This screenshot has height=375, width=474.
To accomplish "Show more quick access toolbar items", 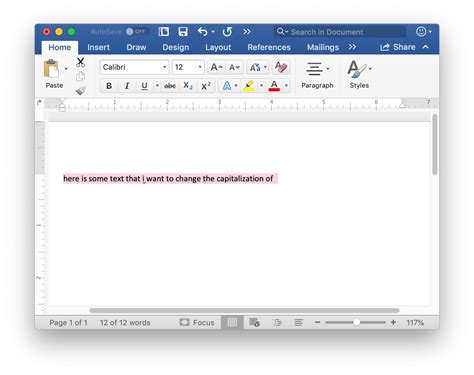I will point(247,32).
